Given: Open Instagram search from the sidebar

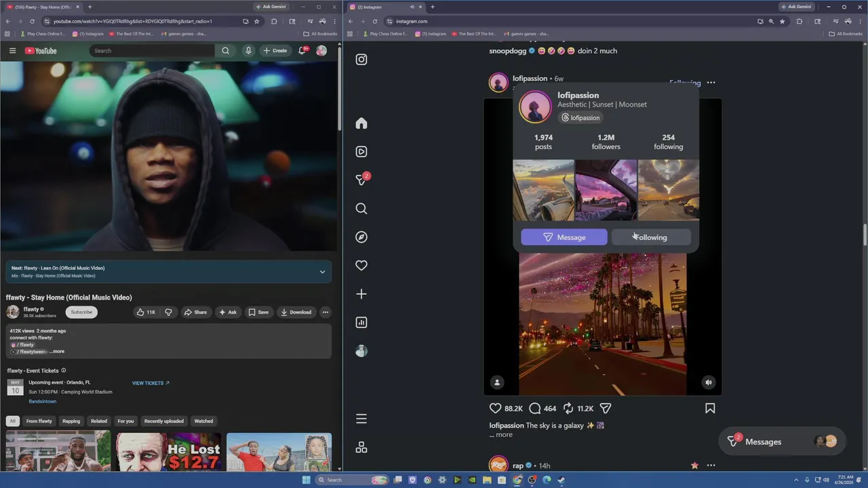Looking at the screenshot, I should 361,209.
